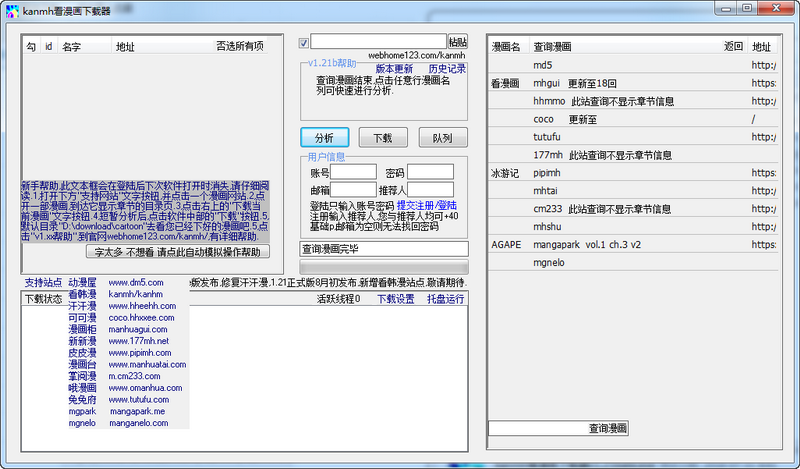Image resolution: width=800 pixels, height=469 pixels.
Task: Click the 支持站点 link
Action: (43, 283)
